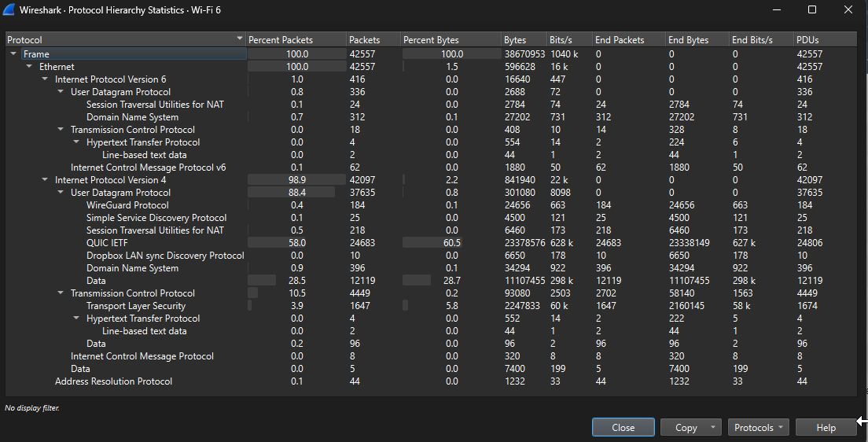Screen dimensions: 868x442
Task: Click the Protocol column sort arrow
Action: 240,39
